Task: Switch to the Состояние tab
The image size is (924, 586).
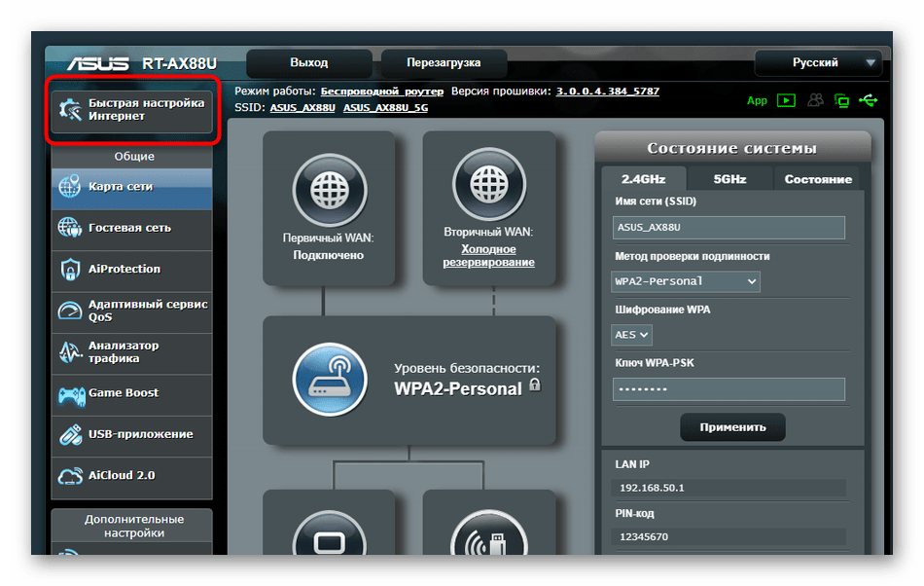Action: (x=818, y=179)
